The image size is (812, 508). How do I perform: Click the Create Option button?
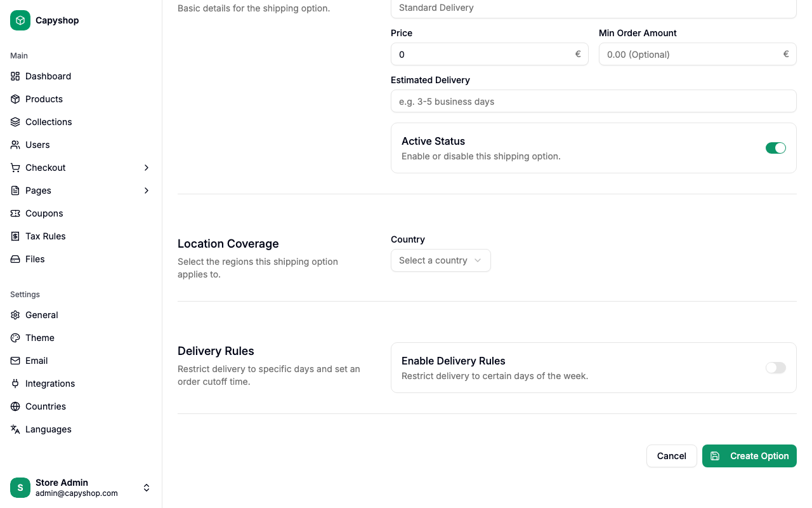tap(749, 456)
